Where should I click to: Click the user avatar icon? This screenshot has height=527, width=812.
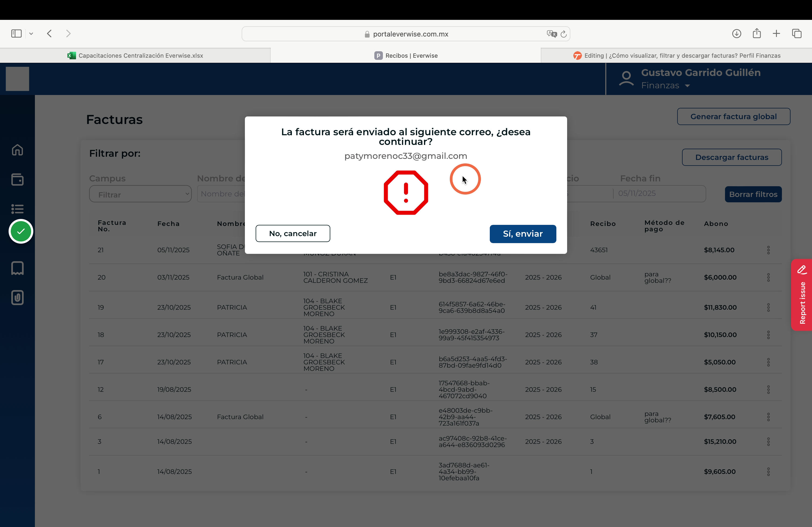pyautogui.click(x=626, y=79)
